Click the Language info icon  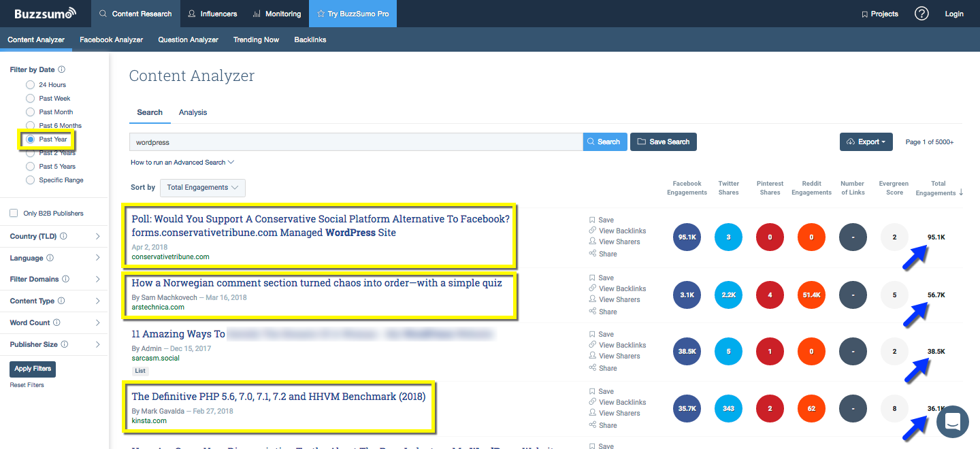click(50, 258)
